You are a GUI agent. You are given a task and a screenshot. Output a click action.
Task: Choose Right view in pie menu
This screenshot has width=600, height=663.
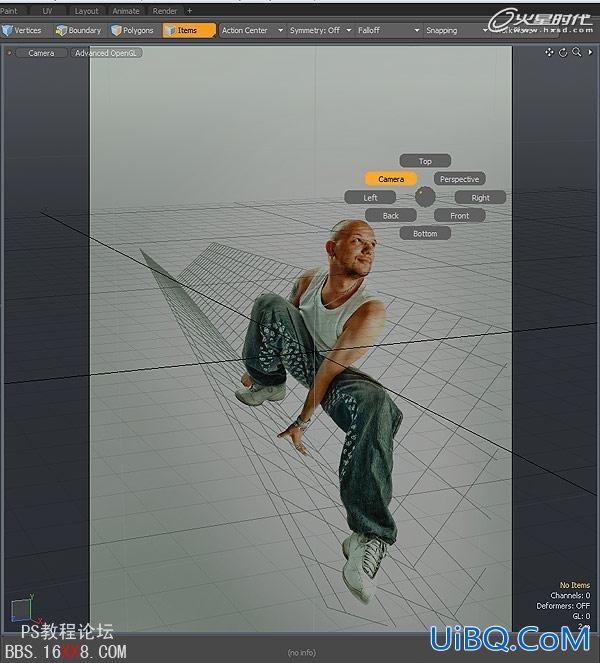(x=480, y=197)
